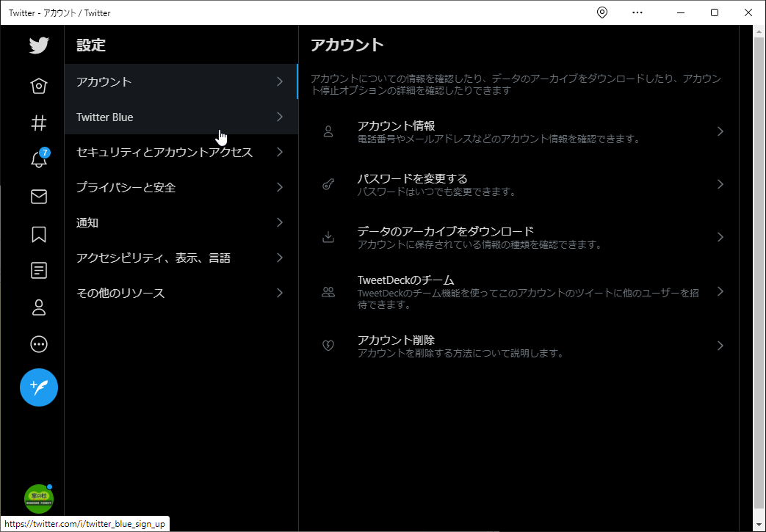
Task: Open Direct Messages envelope icon
Action: (x=38, y=197)
